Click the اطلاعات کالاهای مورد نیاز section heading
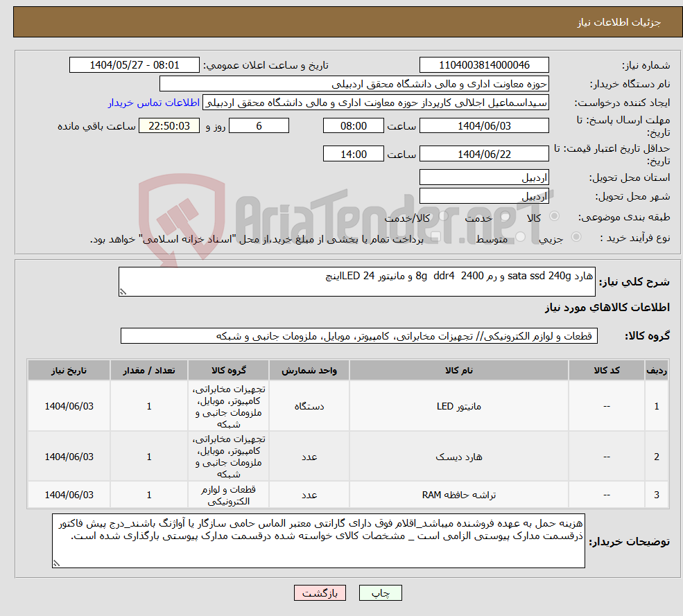Image resolution: width=683 pixels, height=616 pixels. (607, 308)
